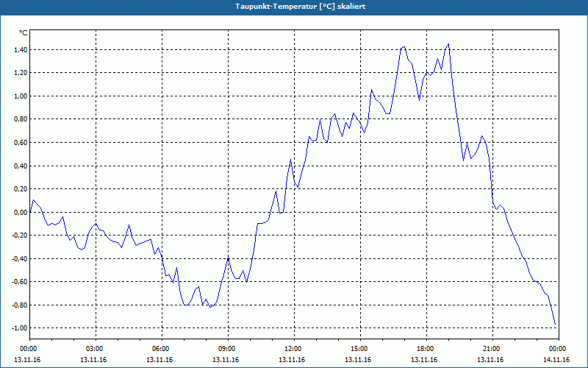Click the °C unit label above y-axis
Screen dimensions: 588x368
click(x=23, y=33)
